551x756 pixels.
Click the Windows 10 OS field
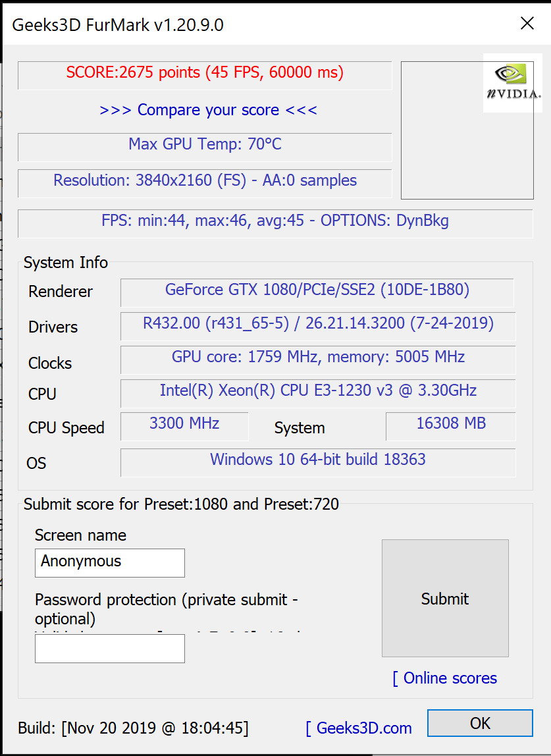click(x=317, y=460)
